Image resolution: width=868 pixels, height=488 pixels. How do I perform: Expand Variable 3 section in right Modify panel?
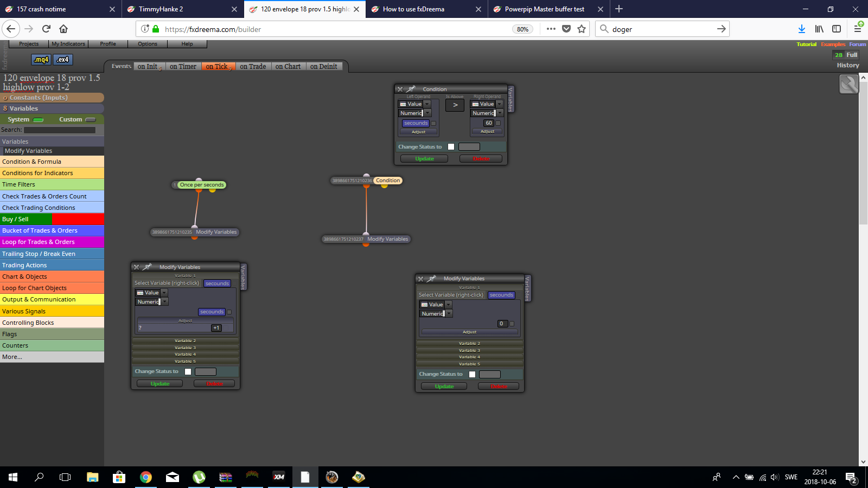pos(470,350)
